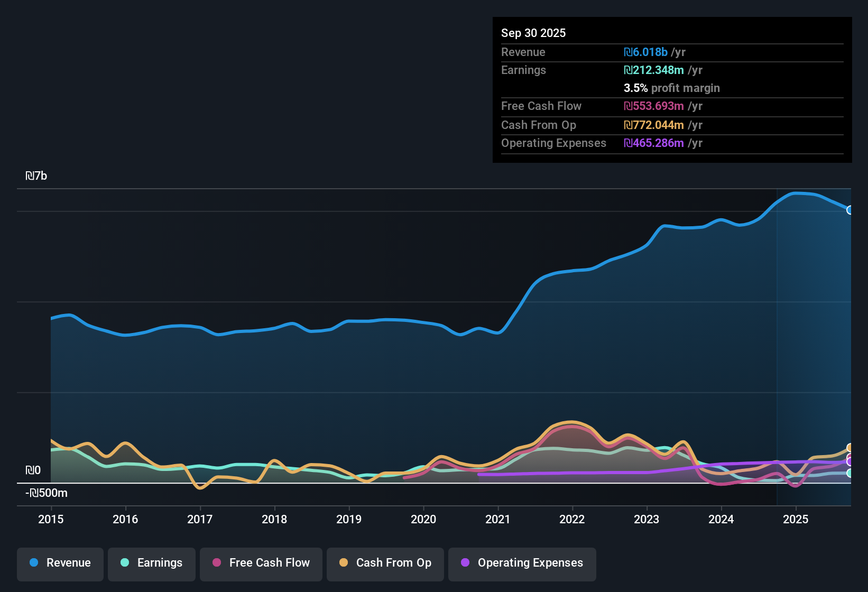Select the 2021 year label on the axis

(x=498, y=520)
